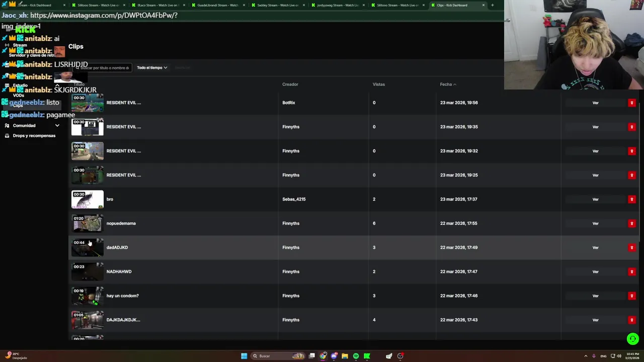Delete the 'nopuedemama' clip
Image resolution: width=644 pixels, height=362 pixels.
click(631, 223)
